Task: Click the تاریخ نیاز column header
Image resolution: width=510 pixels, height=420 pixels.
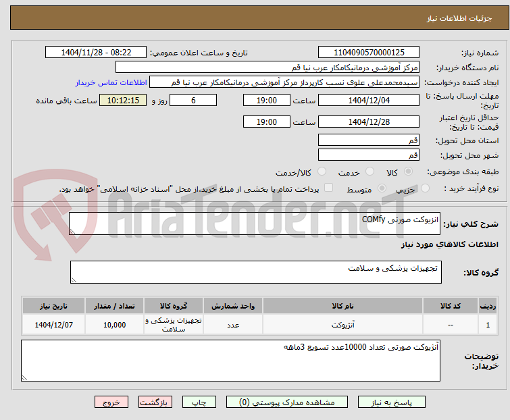Action: [53, 306]
